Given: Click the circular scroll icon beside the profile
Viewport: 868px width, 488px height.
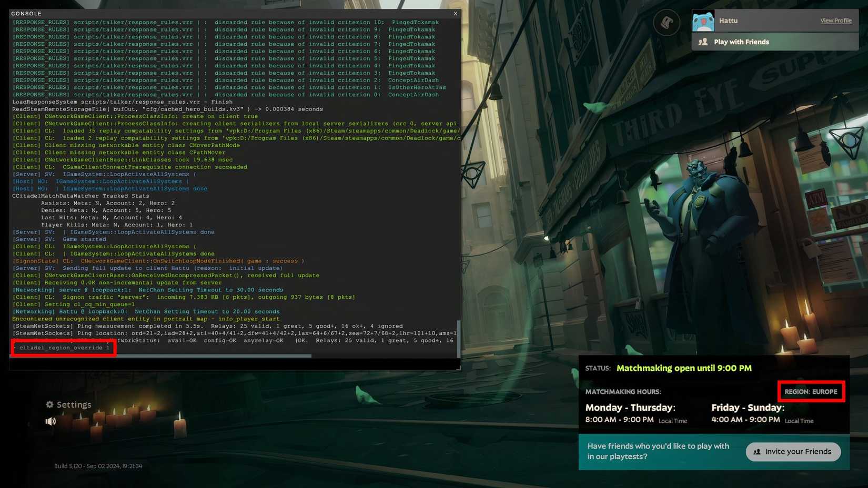Looking at the screenshot, I should (667, 23).
